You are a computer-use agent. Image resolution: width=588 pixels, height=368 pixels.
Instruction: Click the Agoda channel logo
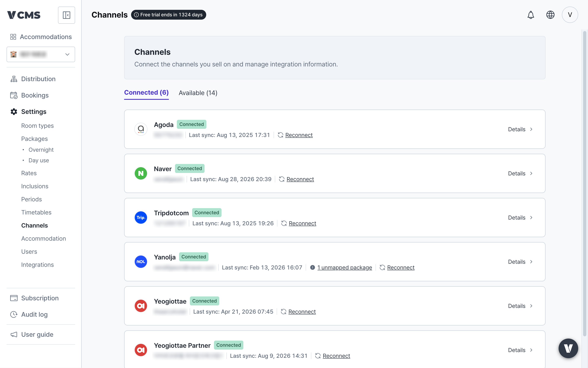tap(141, 129)
